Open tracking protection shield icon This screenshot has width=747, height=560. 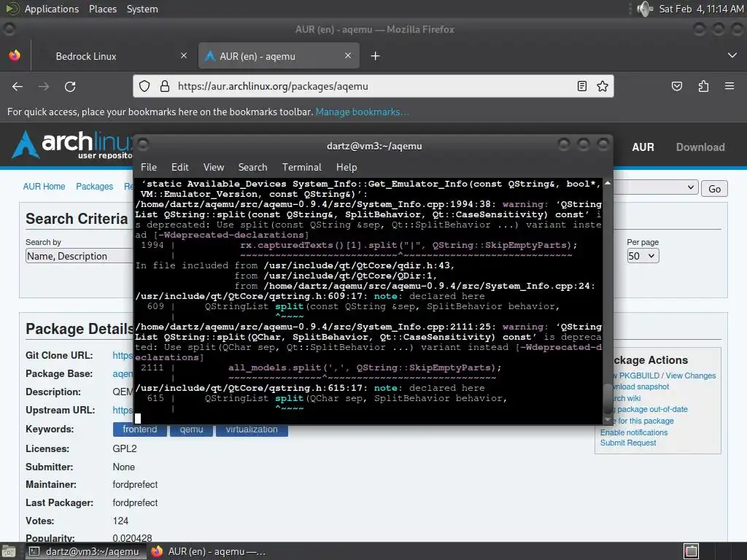pyautogui.click(x=144, y=86)
